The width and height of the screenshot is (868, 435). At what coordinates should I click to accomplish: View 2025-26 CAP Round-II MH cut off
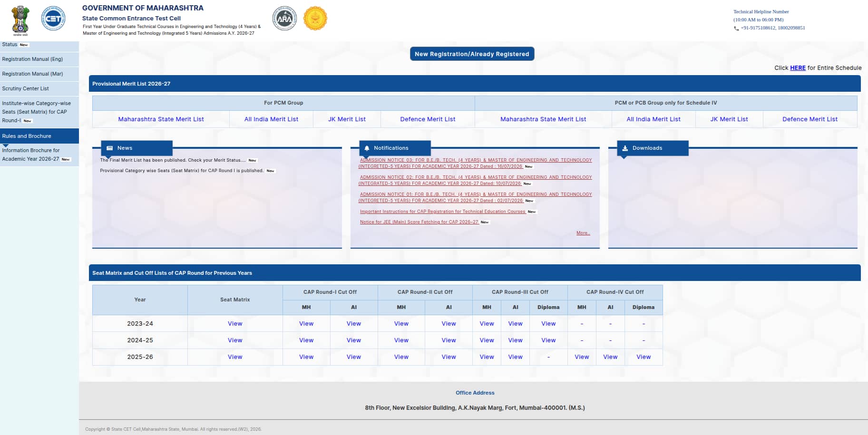pos(401,357)
